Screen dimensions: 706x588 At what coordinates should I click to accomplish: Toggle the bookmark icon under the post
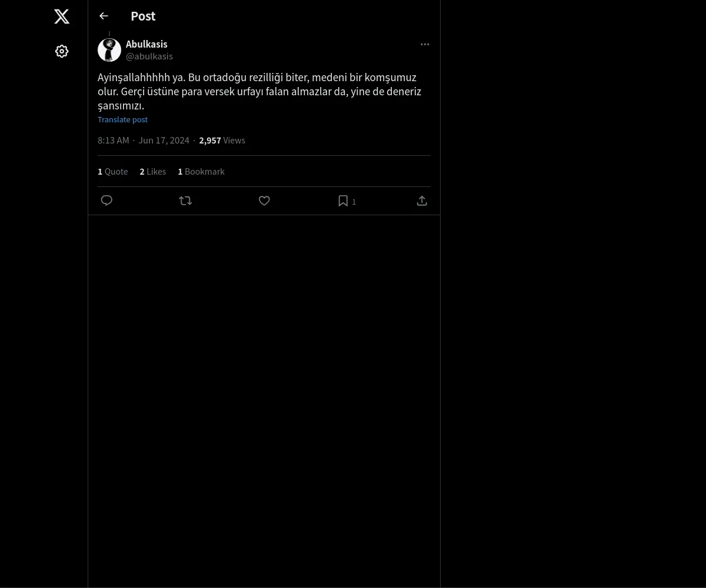344,201
